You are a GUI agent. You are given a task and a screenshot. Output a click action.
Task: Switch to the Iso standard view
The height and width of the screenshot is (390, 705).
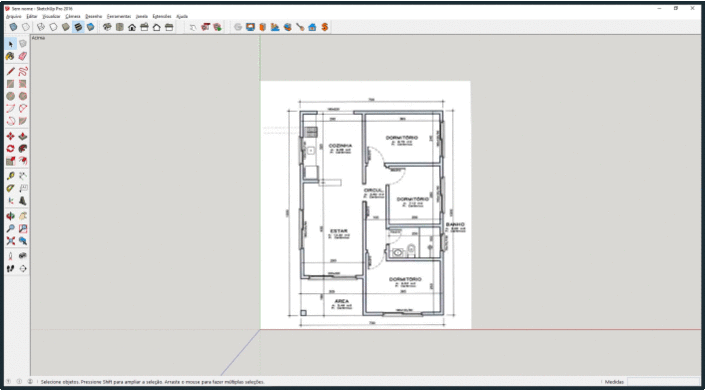coord(107,27)
